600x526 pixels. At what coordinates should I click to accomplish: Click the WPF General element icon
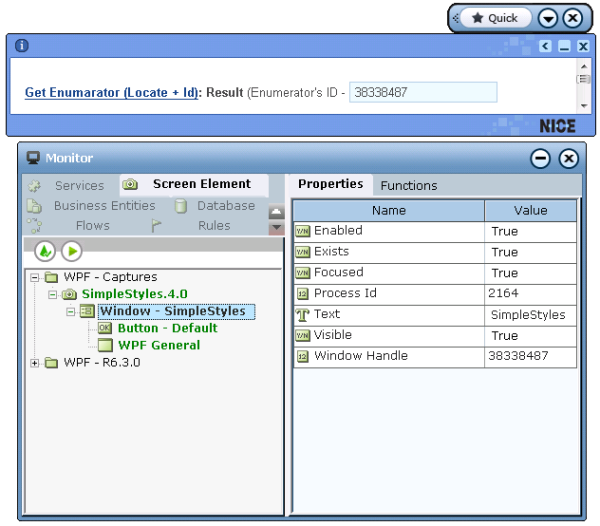pyautogui.click(x=105, y=345)
